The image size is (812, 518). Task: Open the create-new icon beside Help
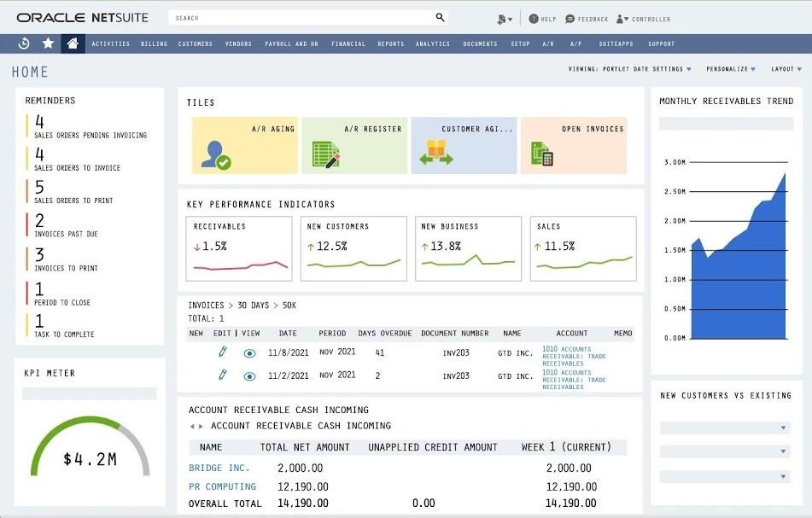pos(500,20)
